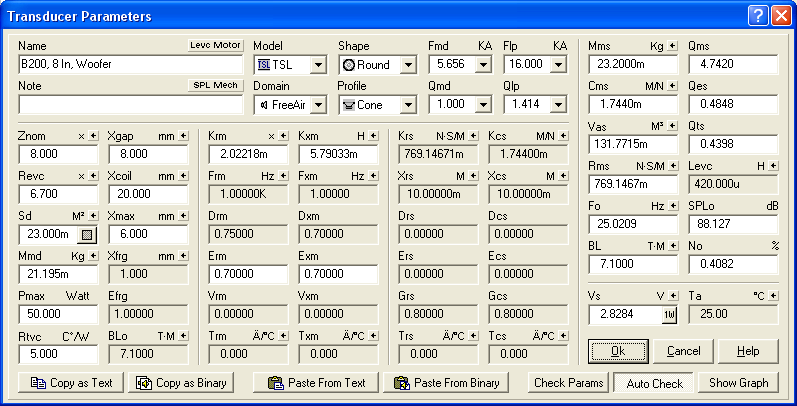Confirm with the Ok button
Screen dimensions: 797x406
tap(618, 351)
